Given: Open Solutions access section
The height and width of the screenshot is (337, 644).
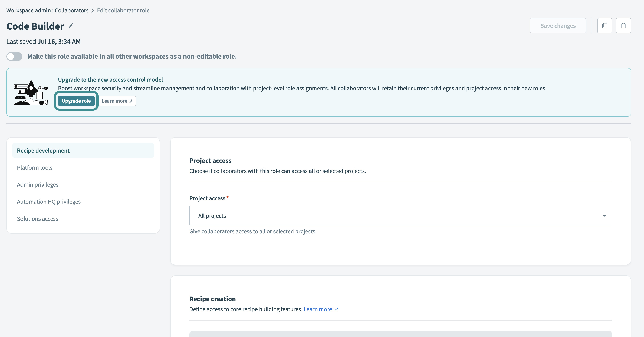Looking at the screenshot, I should tap(38, 219).
